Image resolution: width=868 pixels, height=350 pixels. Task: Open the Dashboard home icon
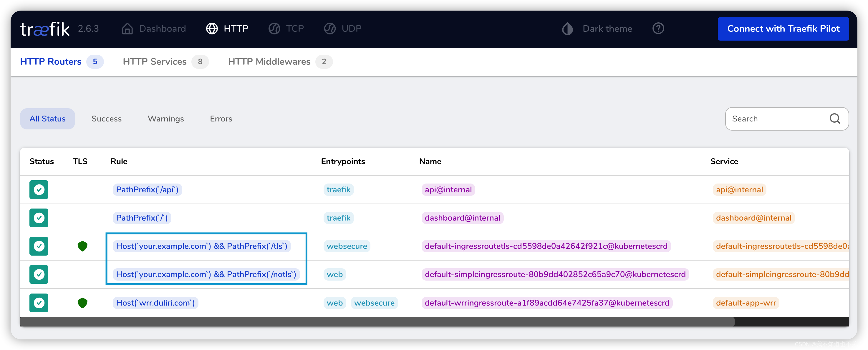(x=127, y=29)
